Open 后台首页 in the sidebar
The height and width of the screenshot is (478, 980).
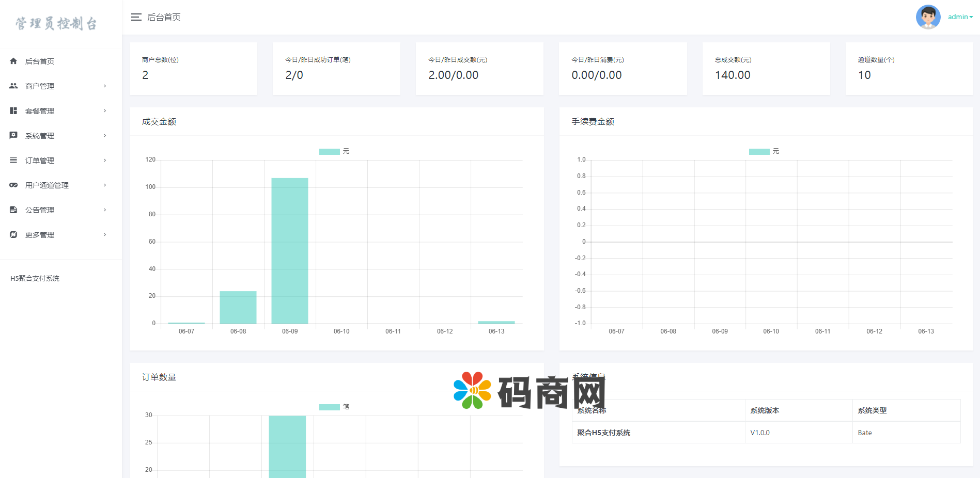click(40, 61)
